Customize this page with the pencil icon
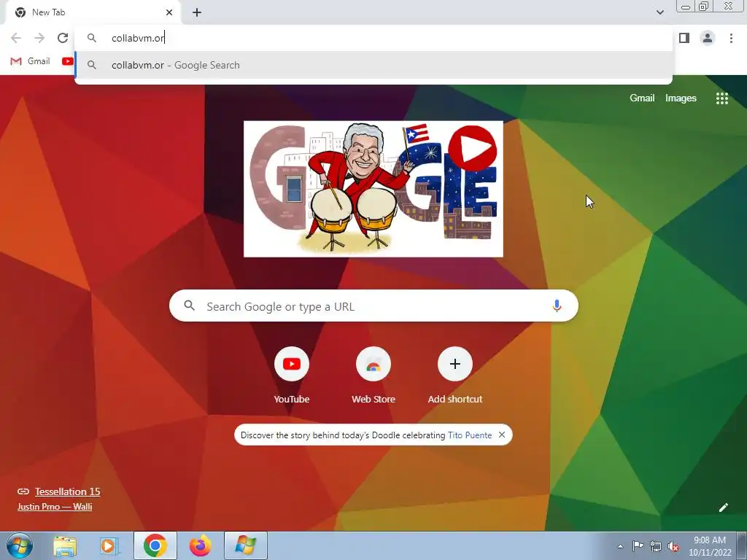 pos(723,507)
